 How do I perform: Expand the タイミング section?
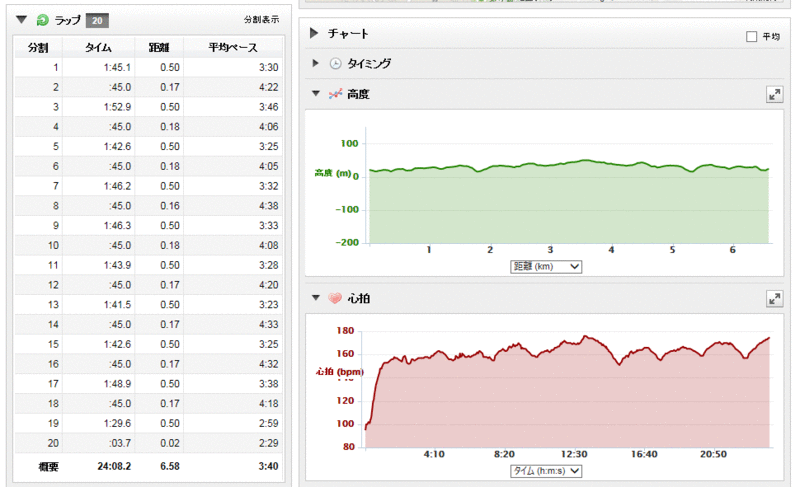(x=315, y=64)
